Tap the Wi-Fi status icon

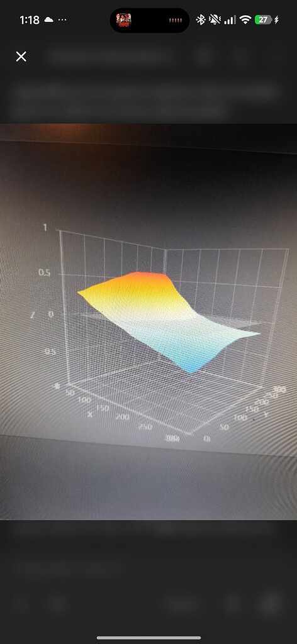point(245,19)
